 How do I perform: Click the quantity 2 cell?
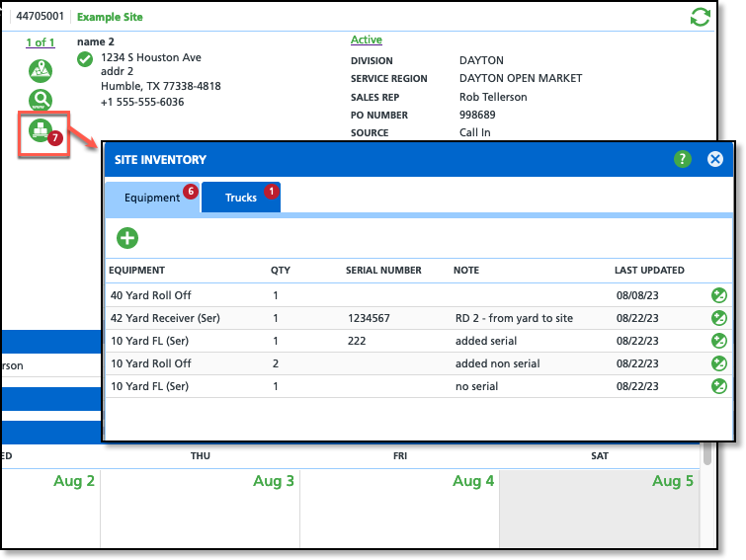click(276, 363)
